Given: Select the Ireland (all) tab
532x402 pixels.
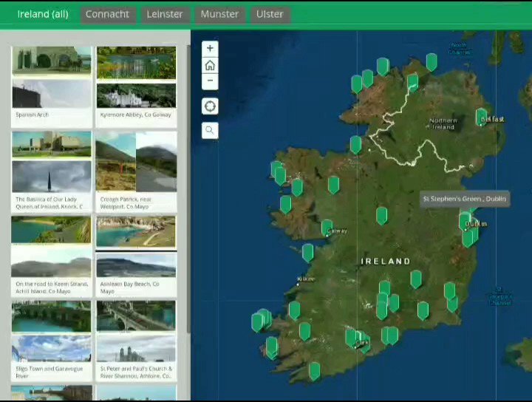Looking at the screenshot, I should (x=43, y=14).
